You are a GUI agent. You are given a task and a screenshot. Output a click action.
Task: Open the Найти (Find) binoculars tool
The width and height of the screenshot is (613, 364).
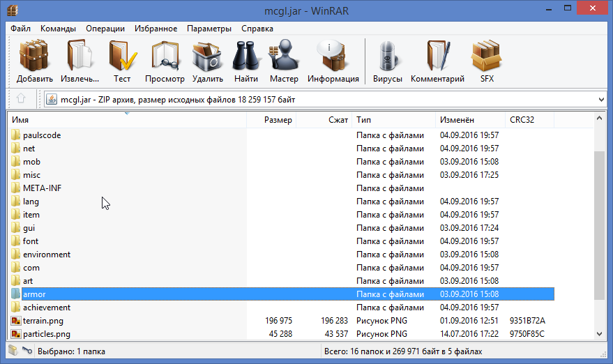[246, 61]
